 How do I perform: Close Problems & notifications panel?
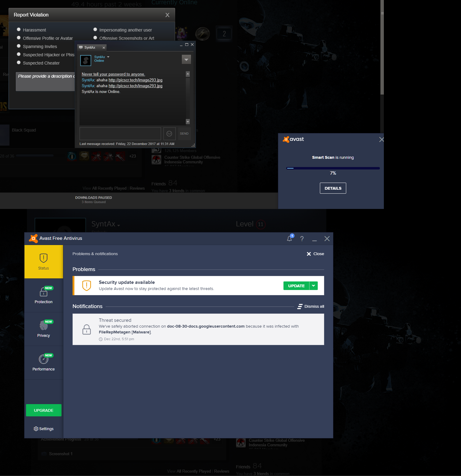315,254
